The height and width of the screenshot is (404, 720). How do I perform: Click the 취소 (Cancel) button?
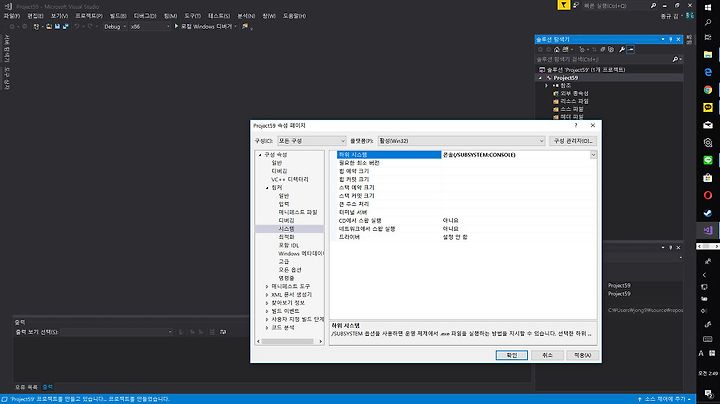[547, 355]
